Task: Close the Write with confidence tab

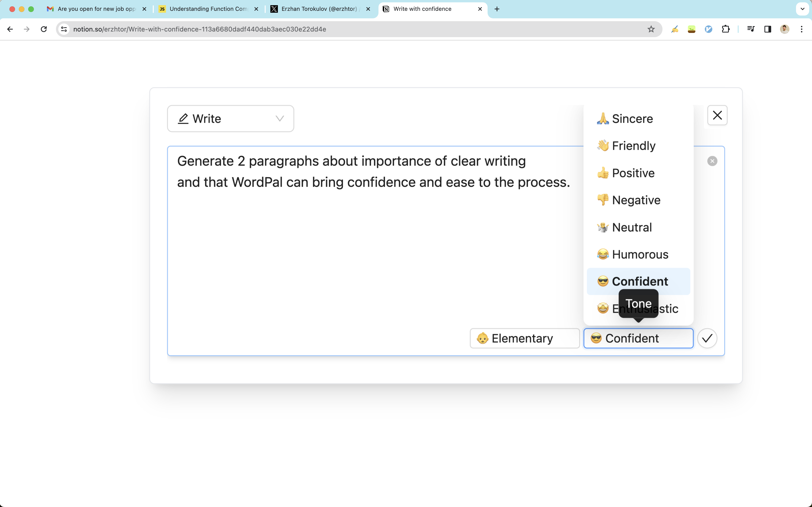Action: (480, 9)
